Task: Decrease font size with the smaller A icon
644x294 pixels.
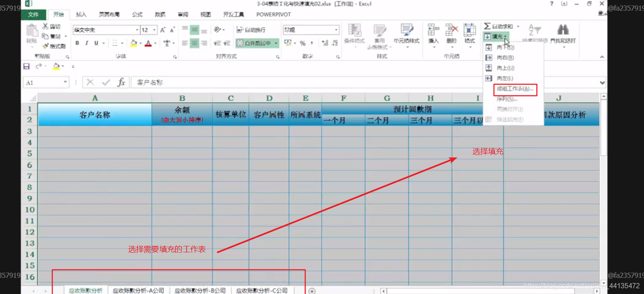Action: tap(172, 30)
